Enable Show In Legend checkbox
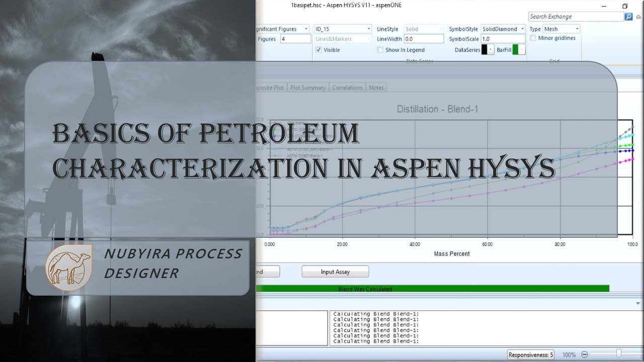Image resolution: width=644 pixels, height=362 pixels. [380, 50]
